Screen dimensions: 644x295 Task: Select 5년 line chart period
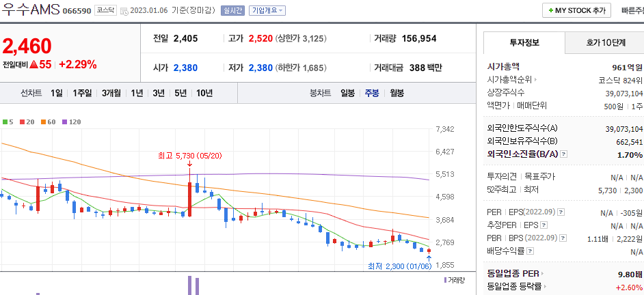(x=180, y=93)
